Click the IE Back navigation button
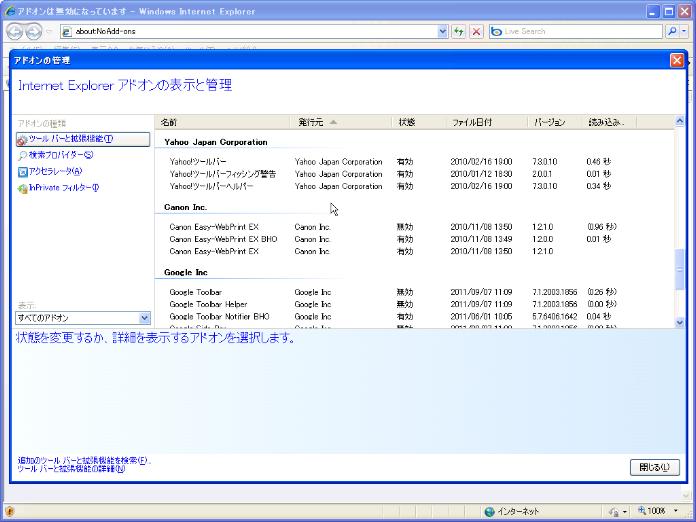Viewport: 696px width, 522px height. click(15, 32)
